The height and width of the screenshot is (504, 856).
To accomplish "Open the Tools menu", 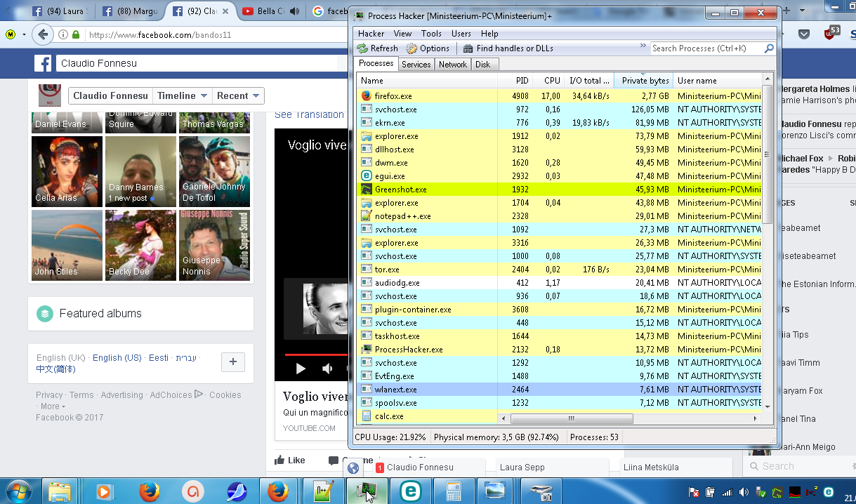I will 431,34.
